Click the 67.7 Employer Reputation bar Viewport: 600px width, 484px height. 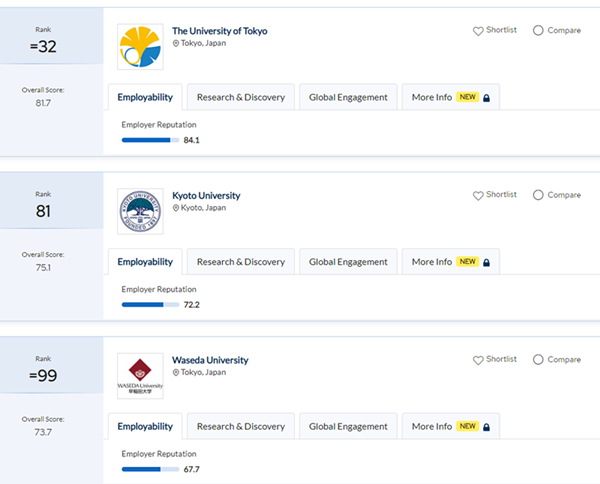tap(150, 469)
